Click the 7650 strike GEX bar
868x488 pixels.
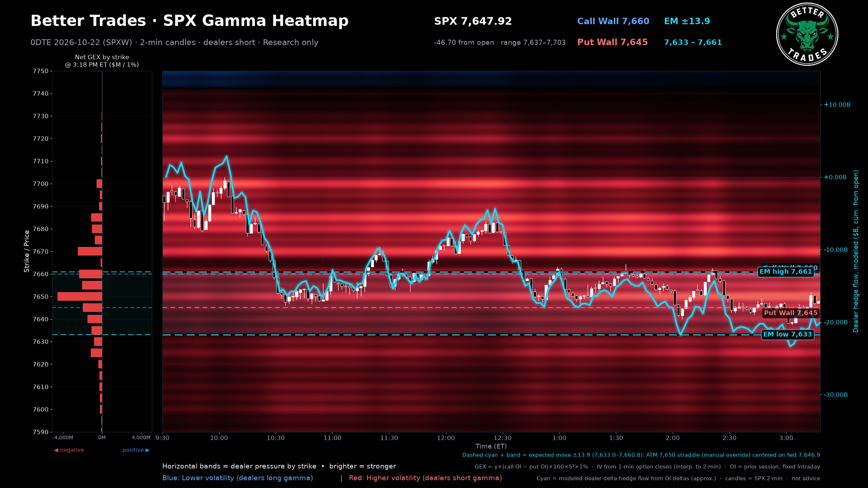tap(80, 296)
